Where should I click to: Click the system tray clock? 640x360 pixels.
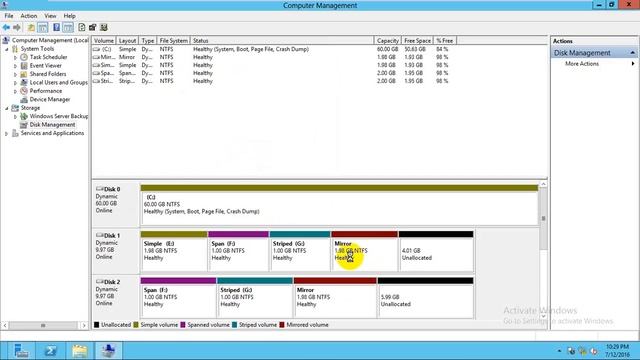point(618,351)
